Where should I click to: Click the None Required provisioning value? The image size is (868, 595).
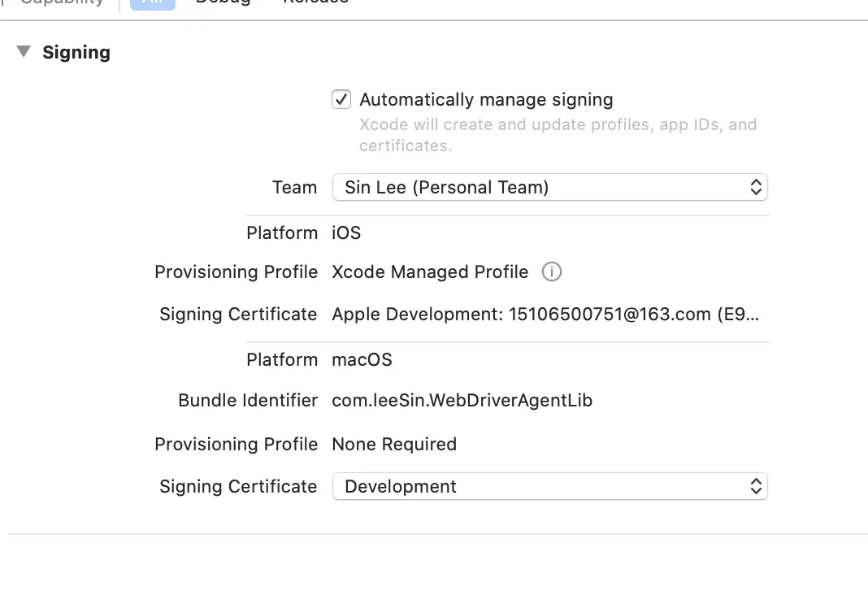pyautogui.click(x=394, y=445)
